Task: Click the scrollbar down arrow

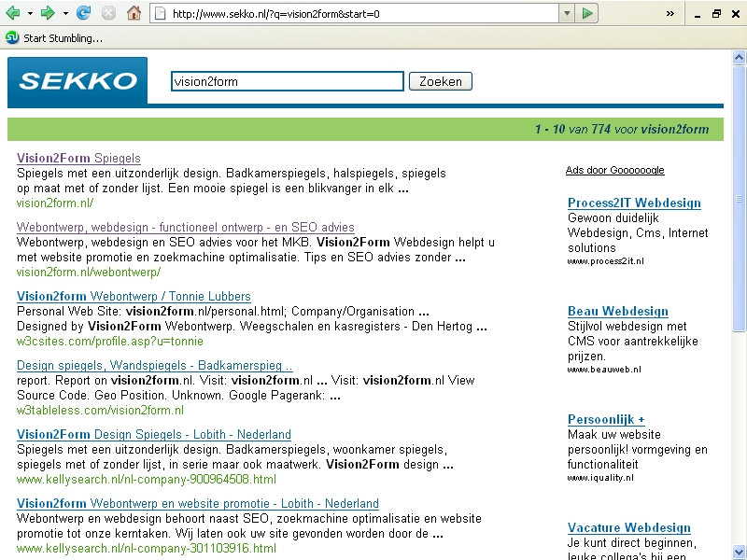Action: (x=739, y=552)
